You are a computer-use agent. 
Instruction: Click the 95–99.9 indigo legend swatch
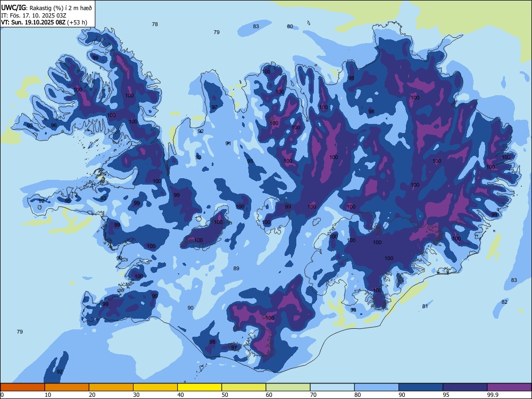point(465,387)
